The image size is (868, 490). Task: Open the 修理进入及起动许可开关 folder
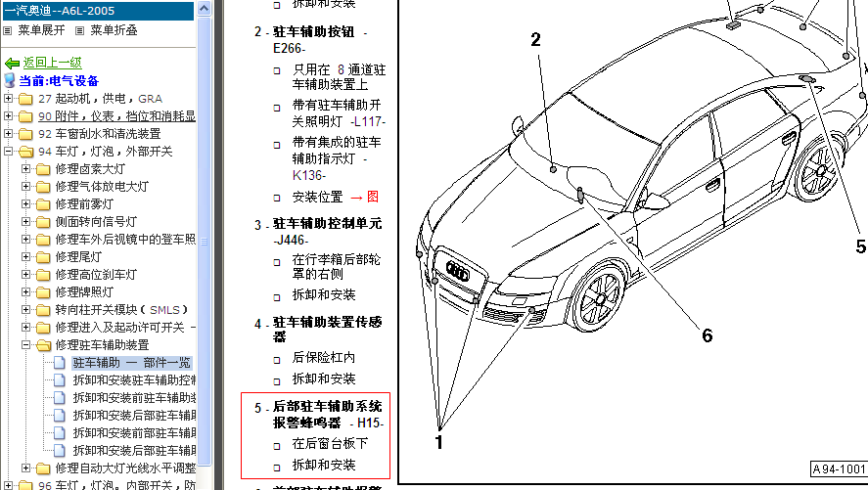pos(125,328)
